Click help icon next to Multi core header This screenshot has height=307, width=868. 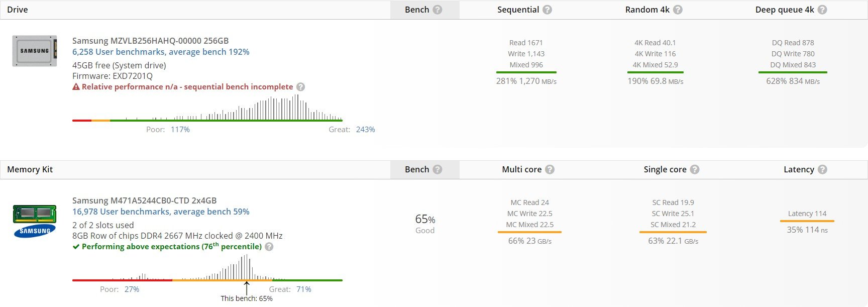coord(550,169)
